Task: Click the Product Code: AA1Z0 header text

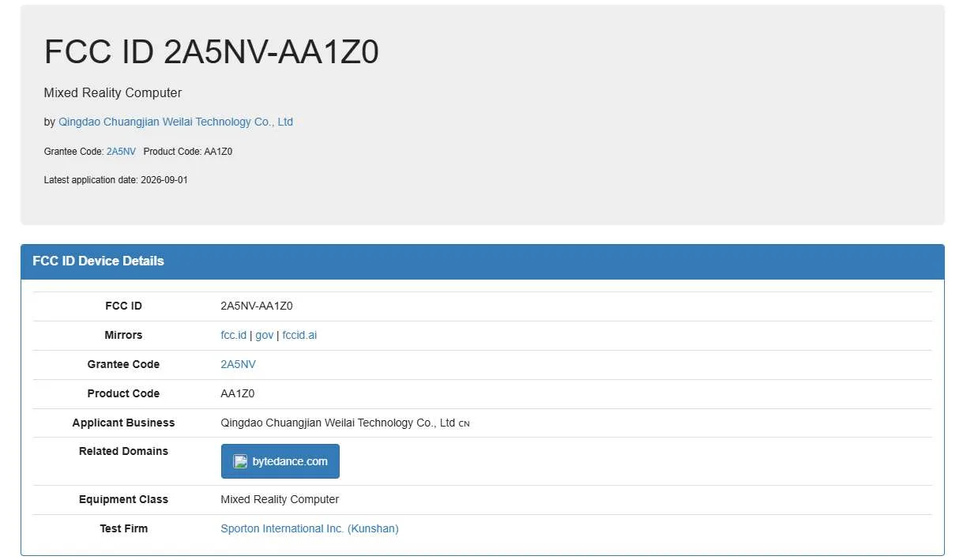Action: pyautogui.click(x=188, y=151)
